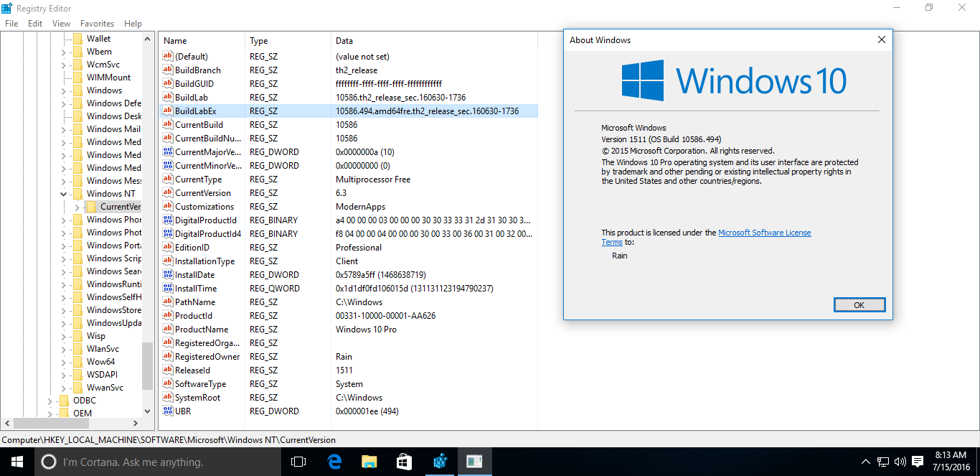The image size is (980, 476).
Task: Open the View menu
Action: [x=61, y=23]
